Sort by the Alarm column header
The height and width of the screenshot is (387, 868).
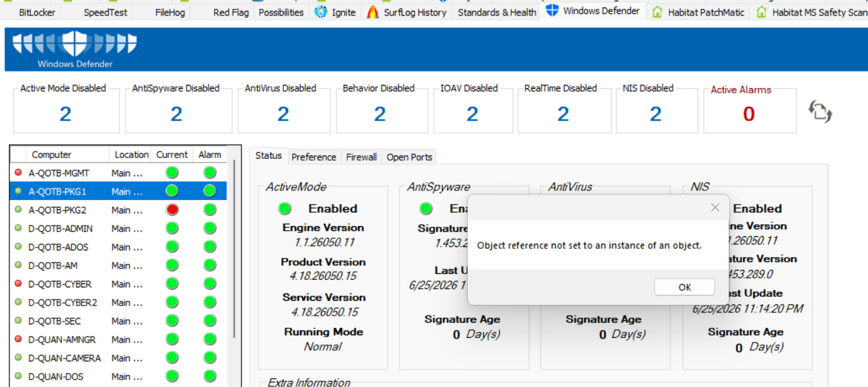[210, 155]
